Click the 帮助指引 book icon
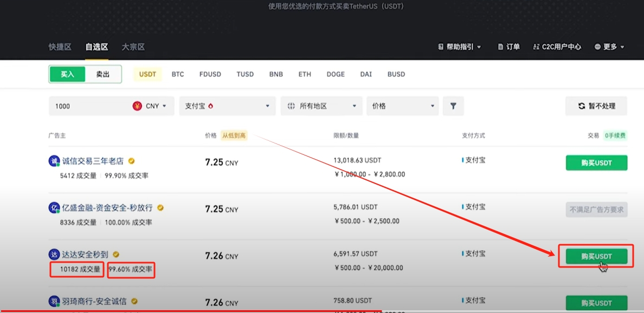Image resolution: width=644 pixels, height=313 pixels. [441, 47]
